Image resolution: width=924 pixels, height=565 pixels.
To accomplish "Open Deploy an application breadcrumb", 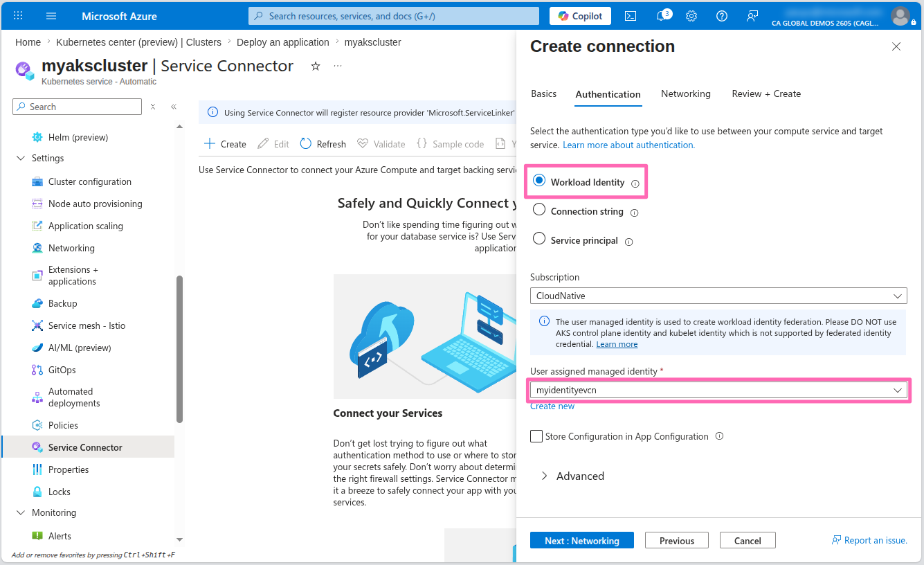I will 283,42.
